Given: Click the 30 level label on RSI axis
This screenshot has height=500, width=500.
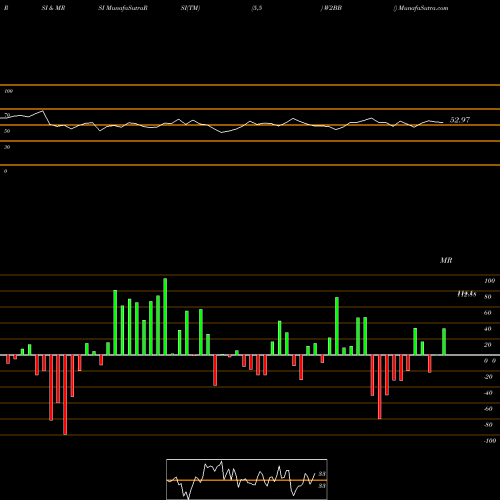Looking at the screenshot, I should (x=7, y=147).
